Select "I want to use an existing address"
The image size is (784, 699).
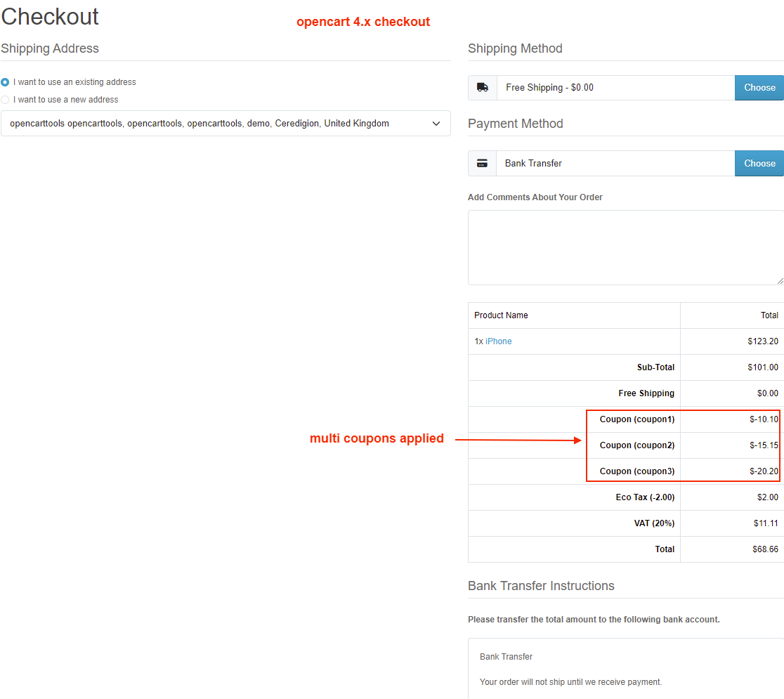coord(6,82)
